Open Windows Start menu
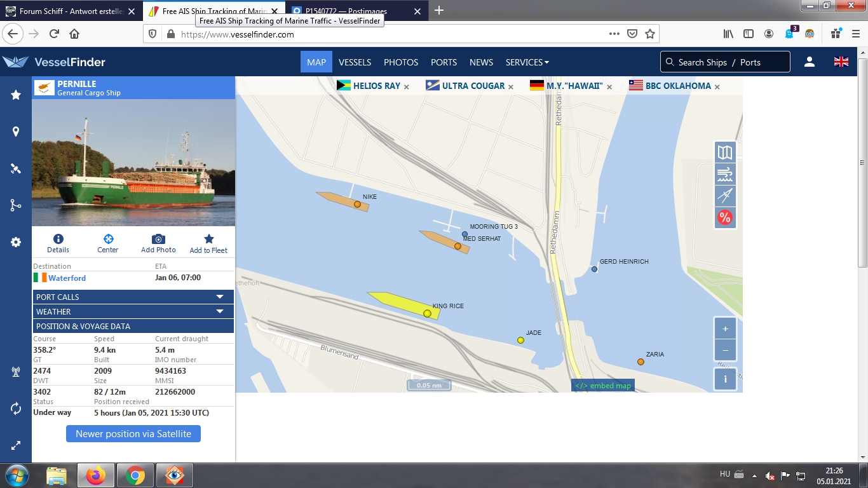The image size is (868, 488). tap(17, 475)
